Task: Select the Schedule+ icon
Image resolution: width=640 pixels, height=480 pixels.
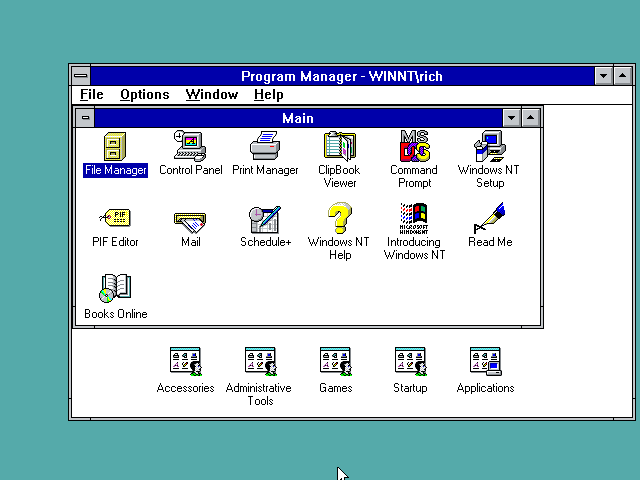Action: (265, 219)
